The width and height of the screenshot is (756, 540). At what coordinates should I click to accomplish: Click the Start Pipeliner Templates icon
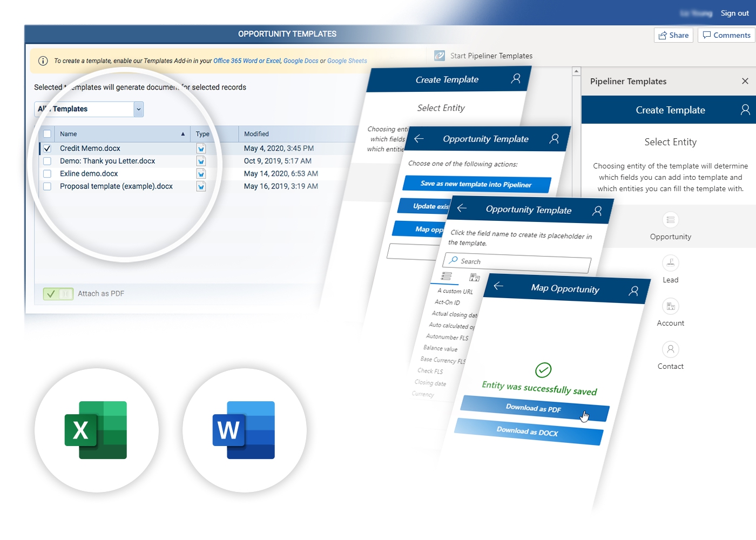[x=440, y=56]
